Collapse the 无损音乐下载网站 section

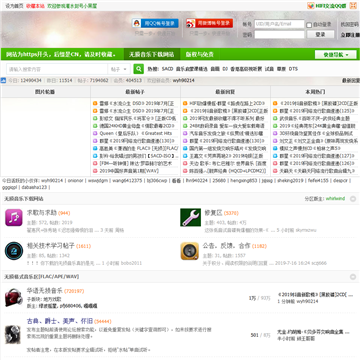(353, 199)
